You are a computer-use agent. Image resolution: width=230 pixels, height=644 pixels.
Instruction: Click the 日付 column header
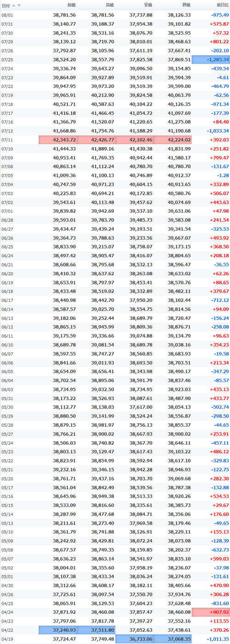[x=6, y=5]
